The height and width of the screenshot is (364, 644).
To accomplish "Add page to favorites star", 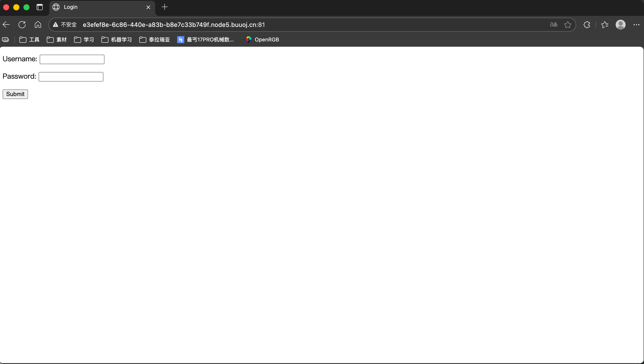I will [x=568, y=24].
